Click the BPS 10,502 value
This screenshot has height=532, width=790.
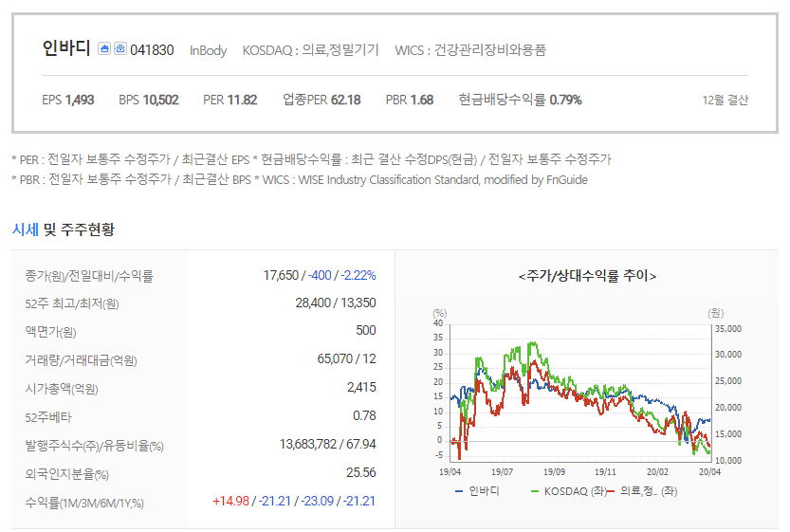click(x=149, y=100)
